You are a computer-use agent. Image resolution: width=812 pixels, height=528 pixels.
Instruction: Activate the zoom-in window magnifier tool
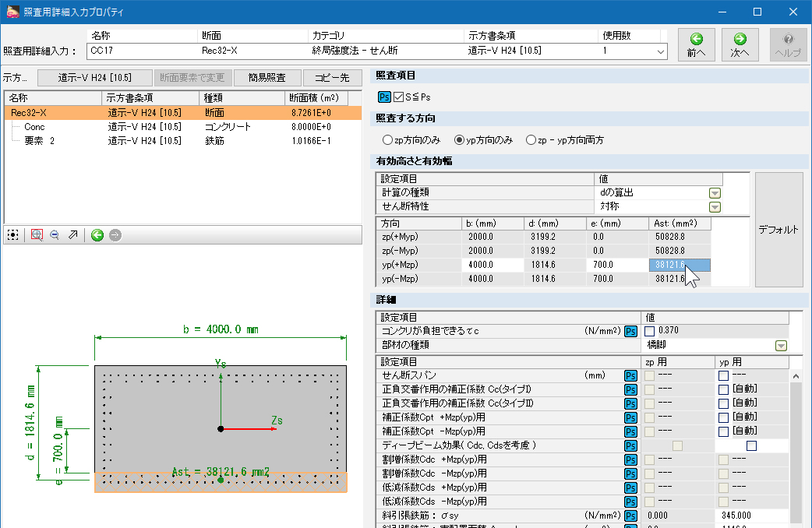point(37,235)
